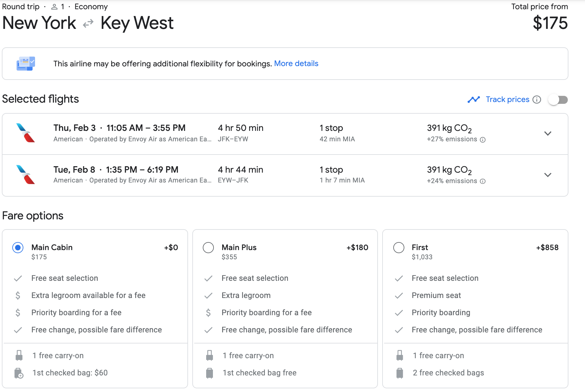Expand the Tue, Feb 8 flight details
585x392 pixels.
pyautogui.click(x=548, y=175)
